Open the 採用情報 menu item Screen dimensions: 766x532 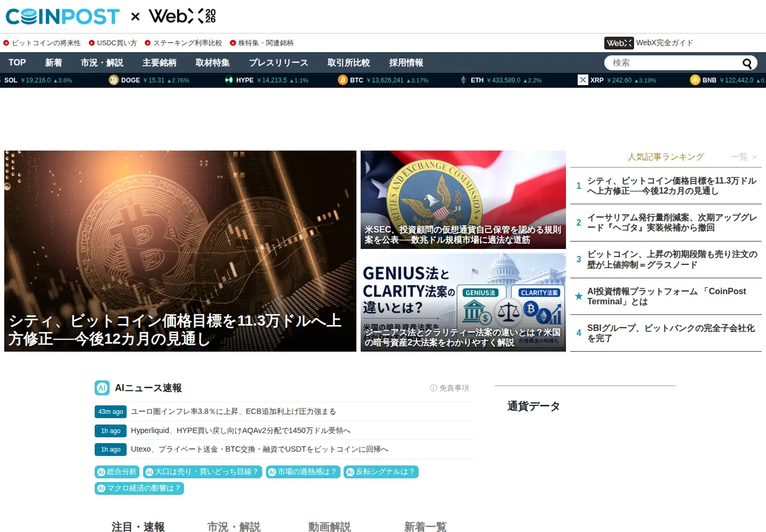pyautogui.click(x=406, y=63)
